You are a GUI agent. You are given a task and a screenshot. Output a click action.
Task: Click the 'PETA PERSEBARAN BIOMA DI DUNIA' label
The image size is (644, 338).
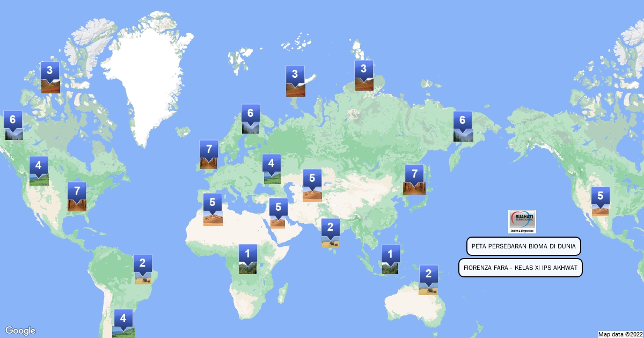(524, 246)
